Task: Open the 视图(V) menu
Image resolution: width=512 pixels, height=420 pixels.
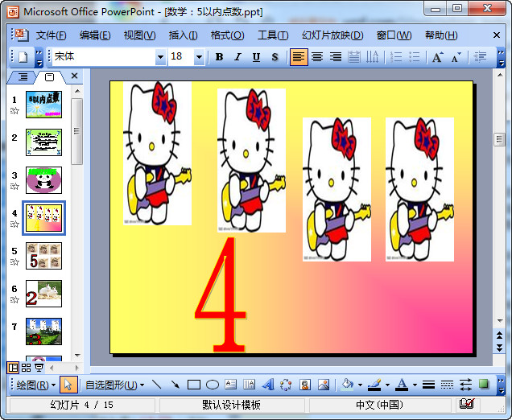Action: 139,35
